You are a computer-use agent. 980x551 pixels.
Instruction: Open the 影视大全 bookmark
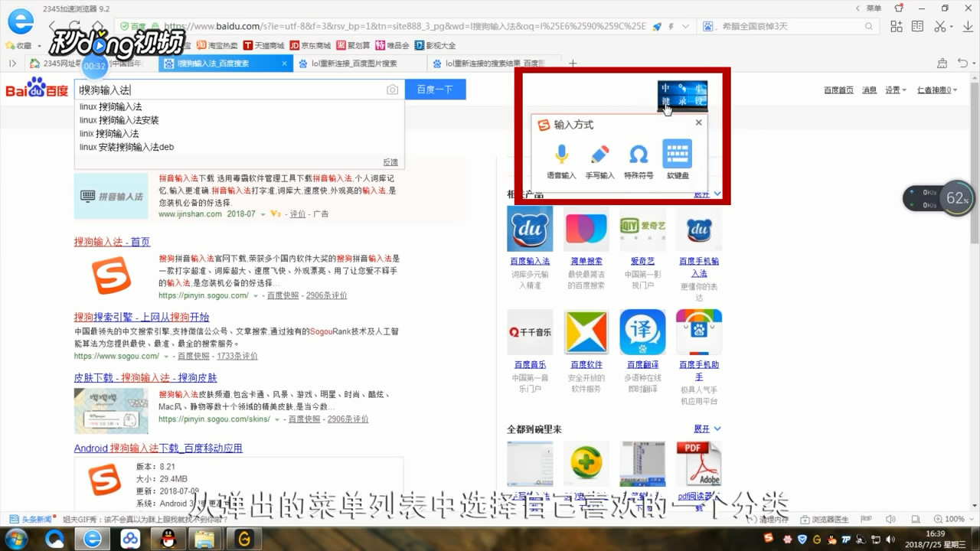tap(434, 46)
